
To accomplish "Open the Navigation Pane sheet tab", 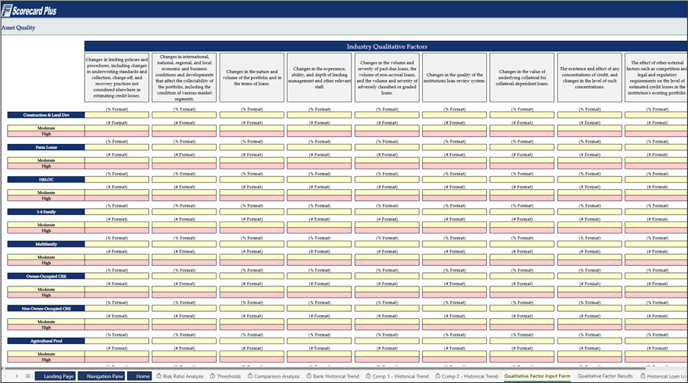I will 101,376.
